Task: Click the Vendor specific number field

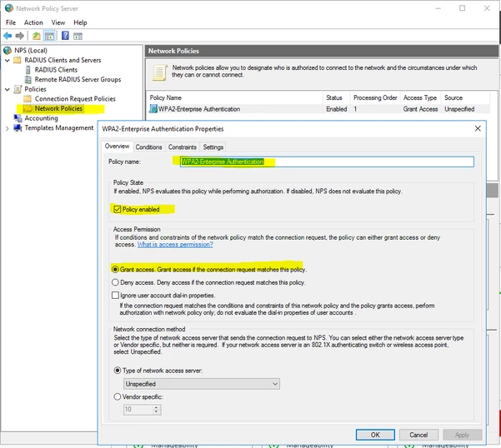Action: point(138,410)
